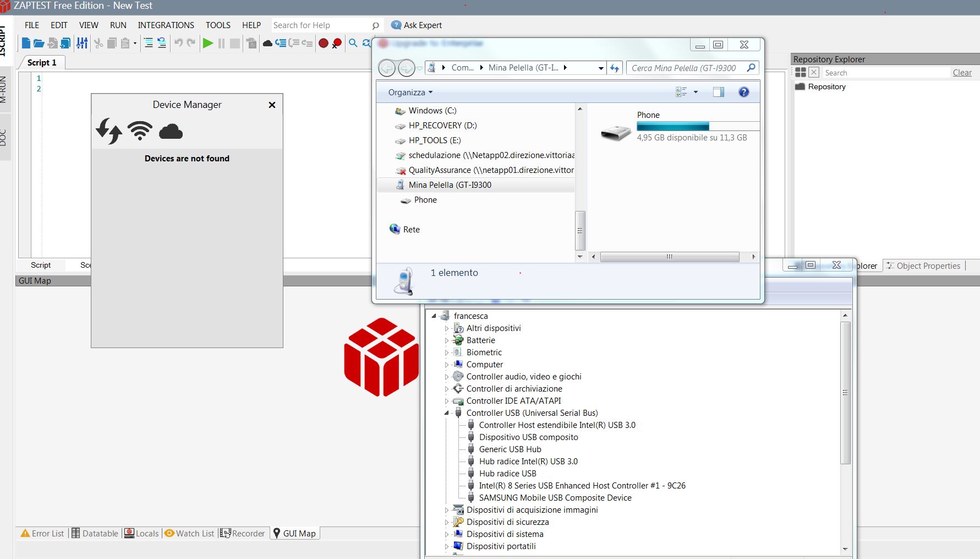Screen dimensions: 980x559
Task: Open the RUN menu
Action: point(118,25)
